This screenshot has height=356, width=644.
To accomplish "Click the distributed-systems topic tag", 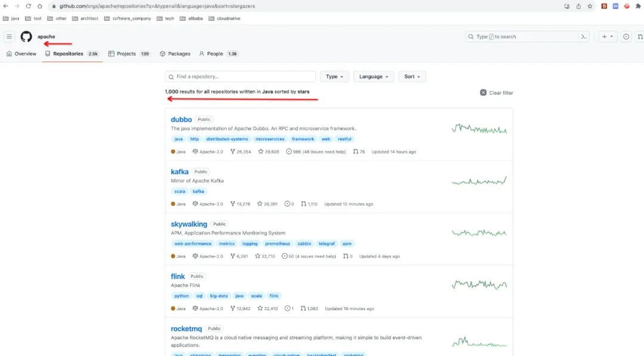I will click(227, 139).
